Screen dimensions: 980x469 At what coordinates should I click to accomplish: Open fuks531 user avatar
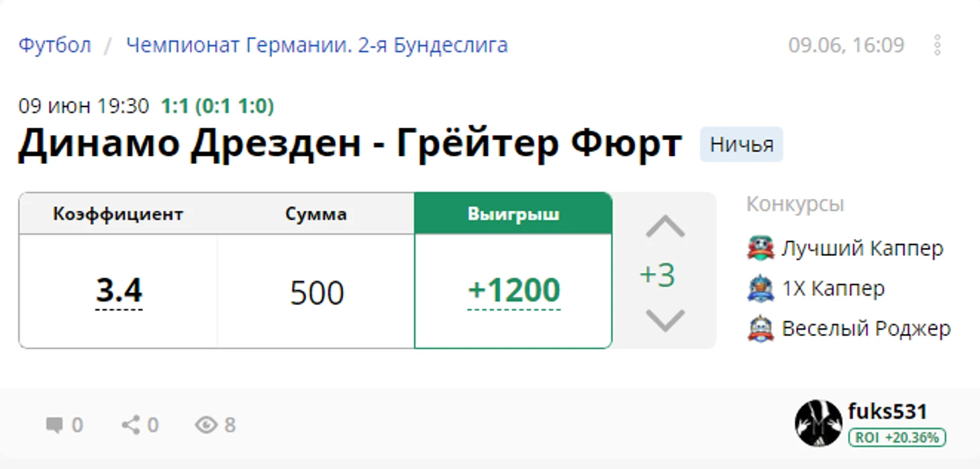pos(818,423)
